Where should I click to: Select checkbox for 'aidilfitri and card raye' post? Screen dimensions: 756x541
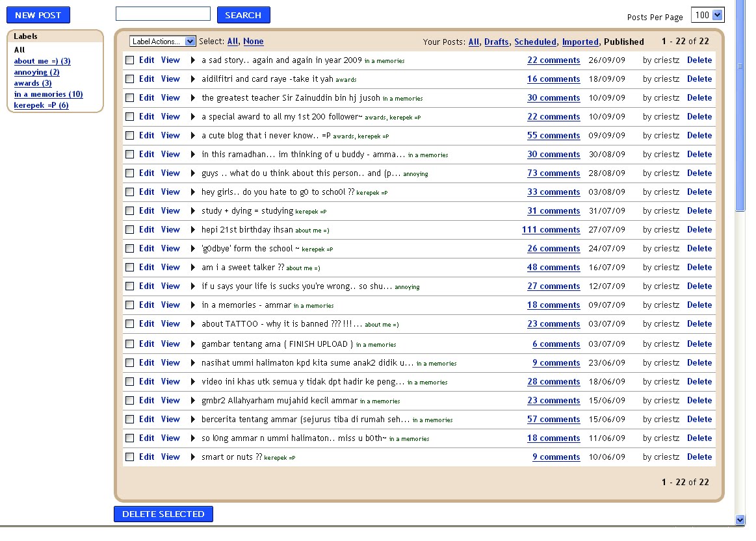[130, 79]
